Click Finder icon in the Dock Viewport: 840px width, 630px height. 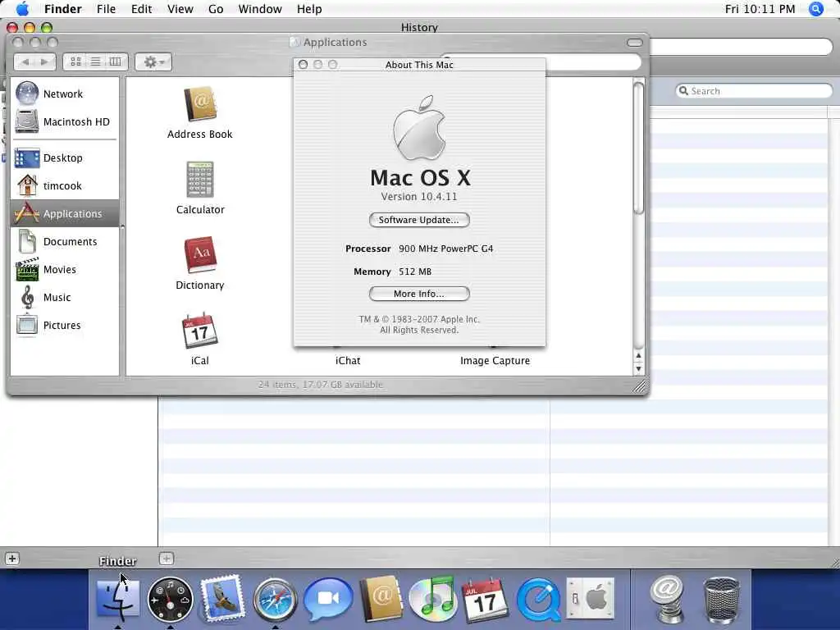(118, 599)
